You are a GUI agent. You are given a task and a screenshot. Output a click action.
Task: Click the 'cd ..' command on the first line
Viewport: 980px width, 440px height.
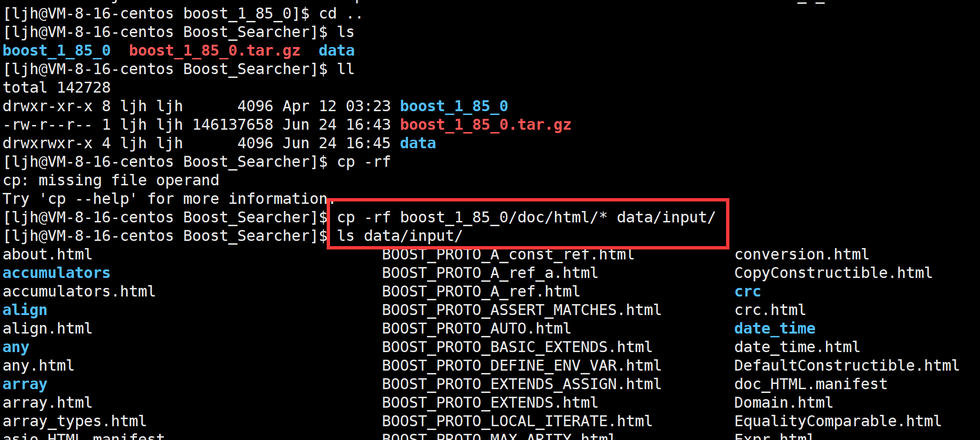point(341,13)
